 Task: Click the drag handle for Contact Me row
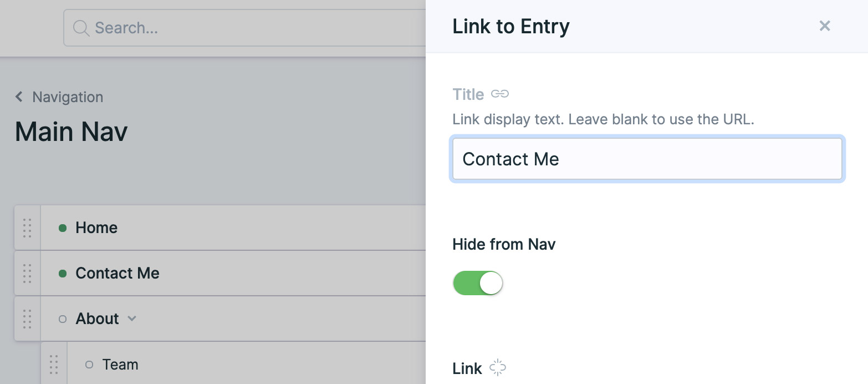pos(27,273)
